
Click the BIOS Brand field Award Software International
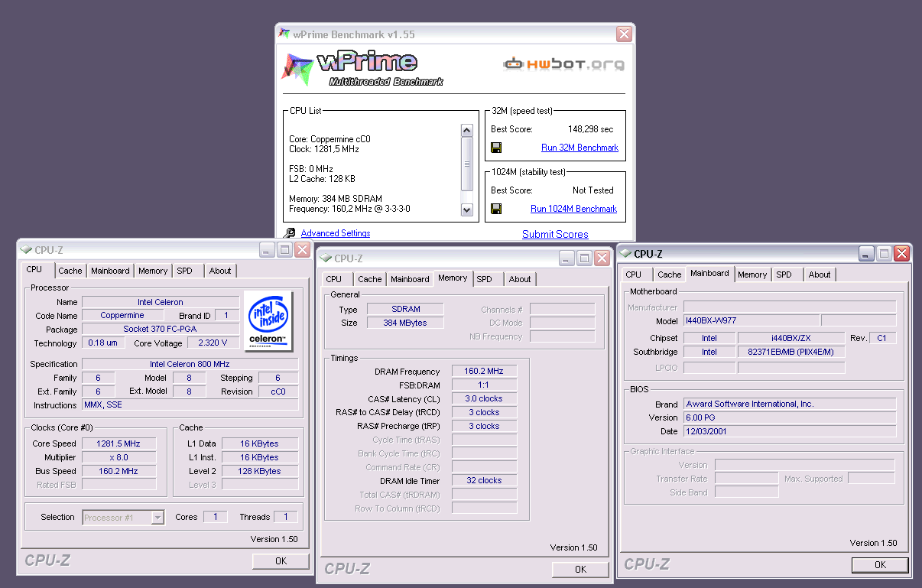[790, 404]
